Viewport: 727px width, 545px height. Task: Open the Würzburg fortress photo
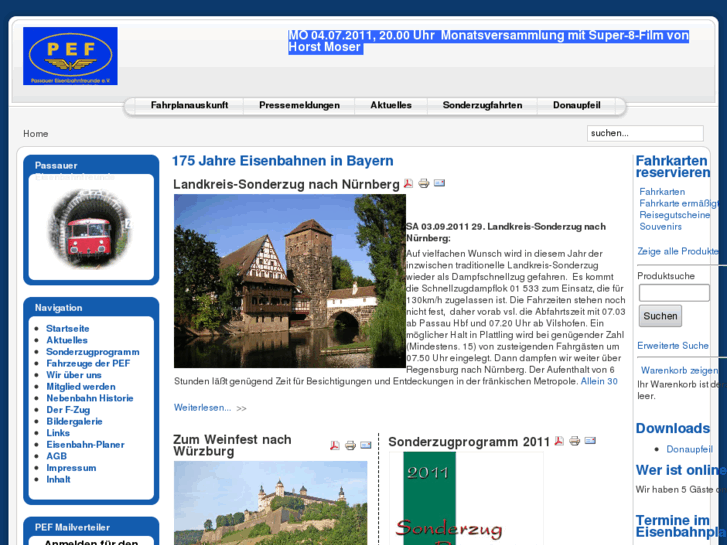pos(270,503)
